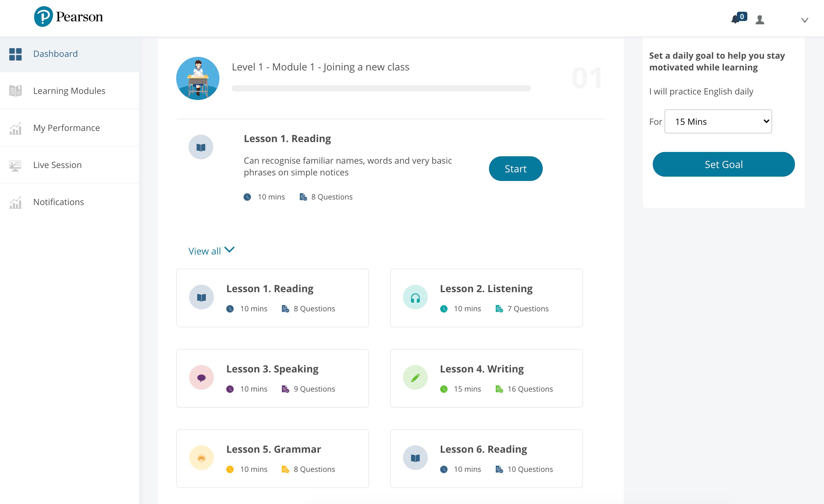Screen dimensions: 824x504
Task: Click the Lesson 5 Grammar icon
Action: [201, 458]
